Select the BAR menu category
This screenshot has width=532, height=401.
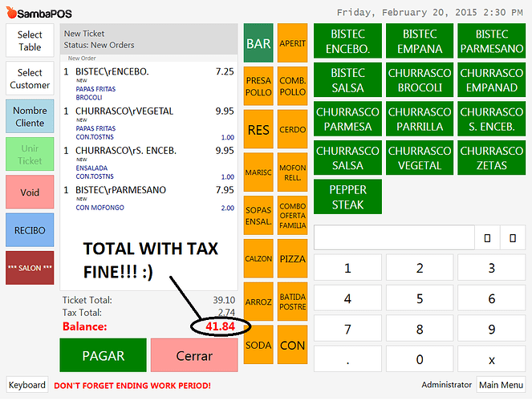(258, 43)
